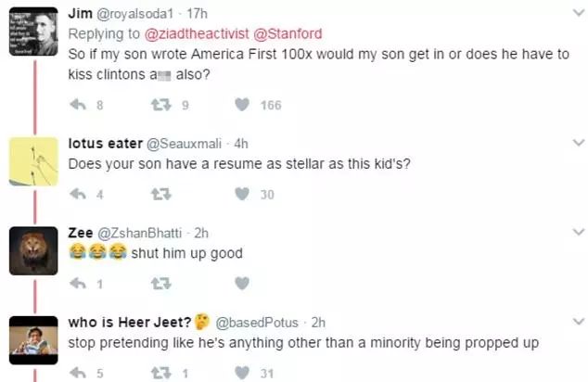Image resolution: width=588 pixels, height=382 pixels.
Task: Retweet Zee's "shut him up good" tweet
Action: (159, 284)
